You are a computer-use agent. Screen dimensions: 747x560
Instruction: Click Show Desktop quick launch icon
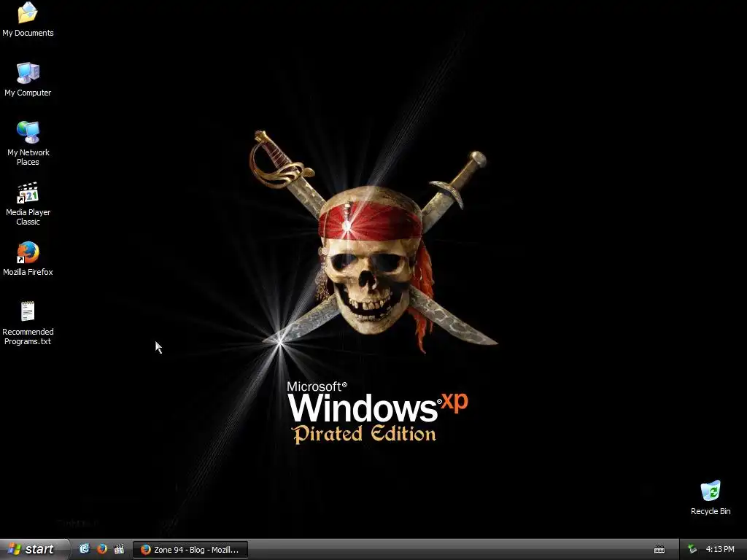[85, 549]
